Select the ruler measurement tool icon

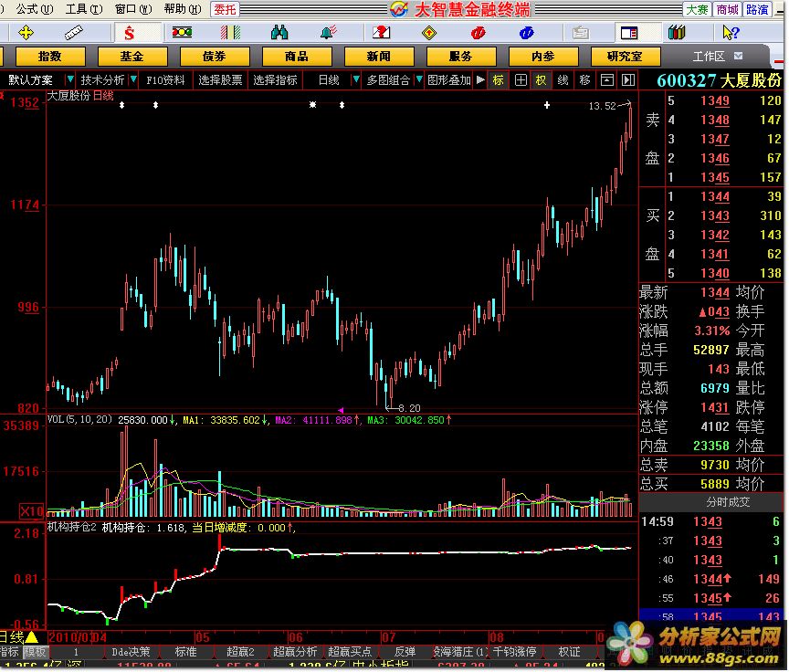tap(73, 33)
